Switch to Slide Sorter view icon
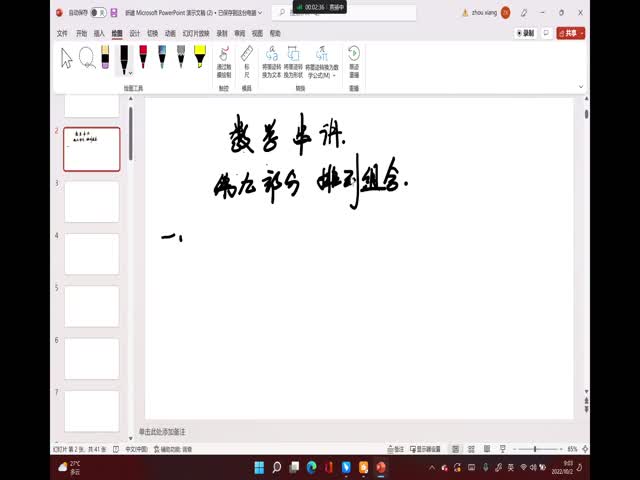Screen dimensions: 640x480 point(471,449)
